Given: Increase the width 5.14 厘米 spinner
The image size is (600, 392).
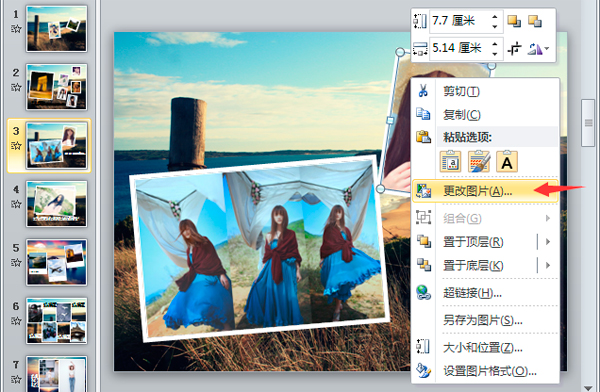Looking at the screenshot, I should pyautogui.click(x=495, y=44).
